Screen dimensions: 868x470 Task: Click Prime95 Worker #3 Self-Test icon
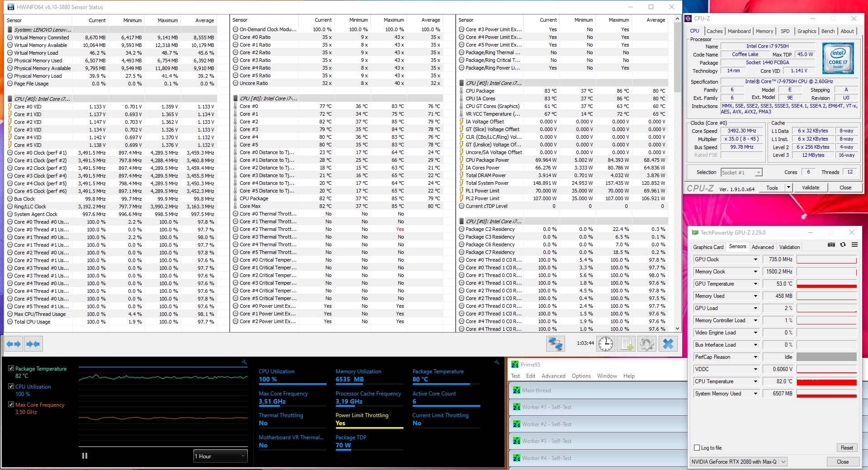516,441
